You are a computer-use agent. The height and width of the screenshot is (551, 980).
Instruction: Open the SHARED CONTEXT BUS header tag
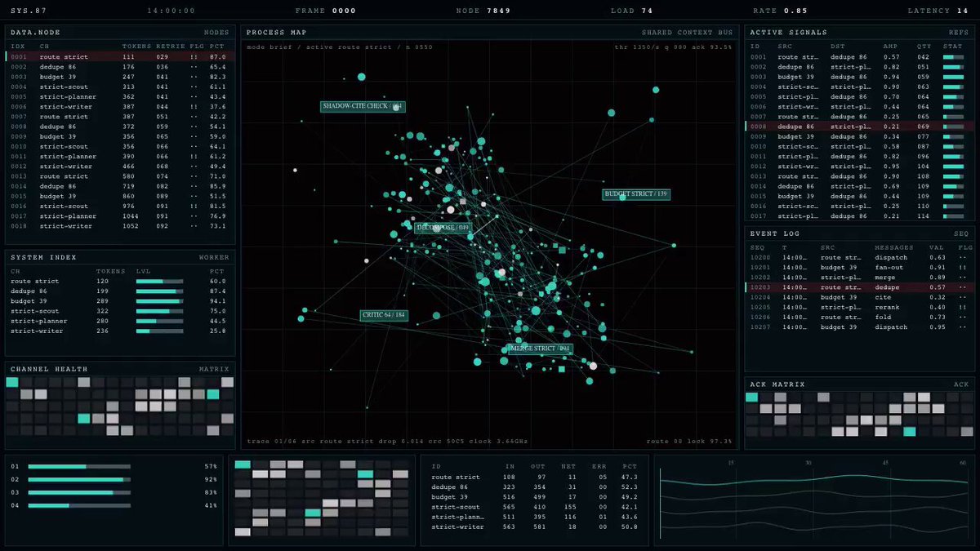(x=687, y=33)
